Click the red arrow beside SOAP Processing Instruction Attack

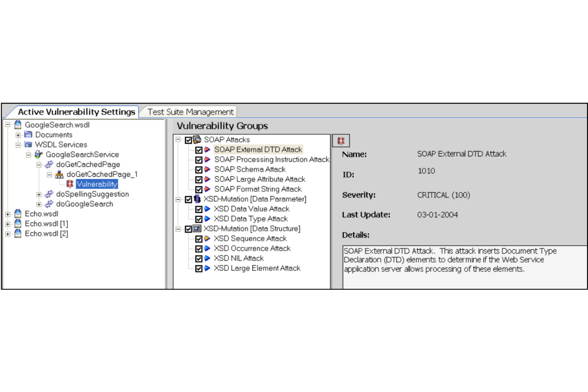pos(207,160)
